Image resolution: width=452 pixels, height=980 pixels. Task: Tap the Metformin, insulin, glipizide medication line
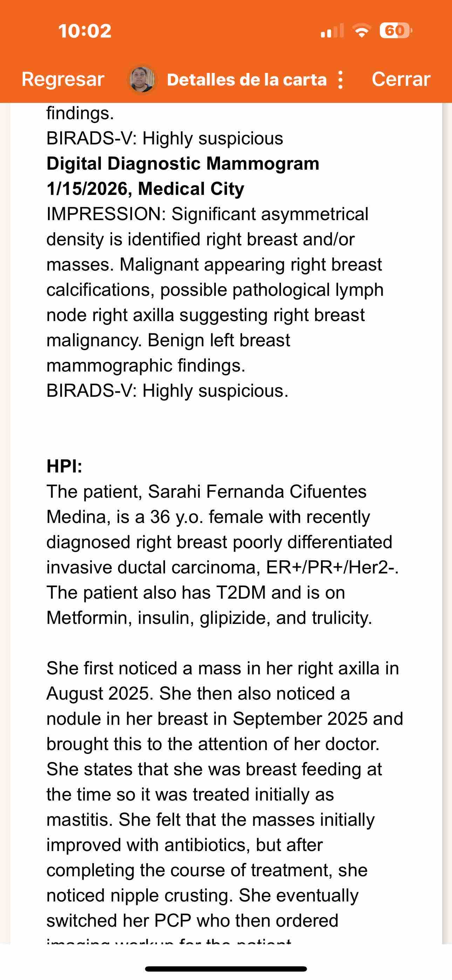(x=209, y=618)
